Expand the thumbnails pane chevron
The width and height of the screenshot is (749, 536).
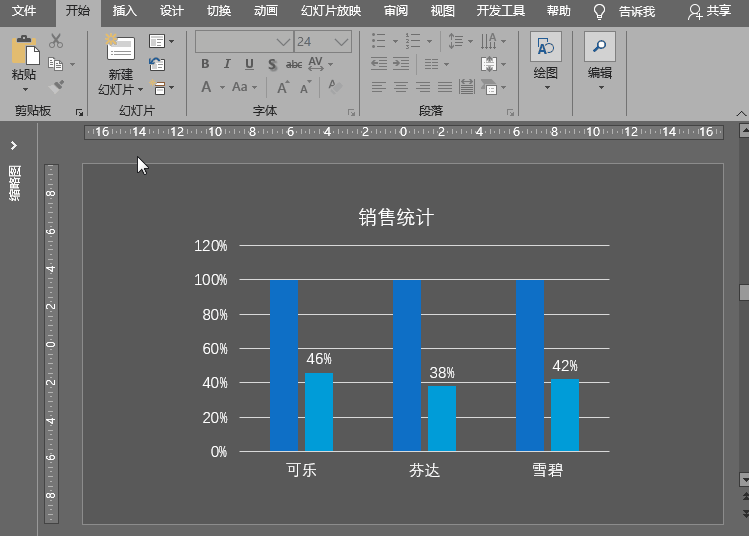[x=14, y=145]
